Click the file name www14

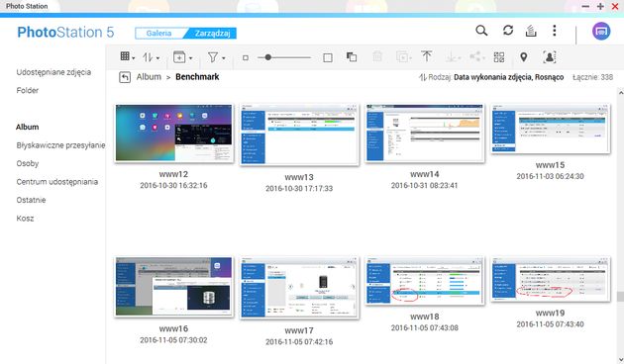coord(425,174)
